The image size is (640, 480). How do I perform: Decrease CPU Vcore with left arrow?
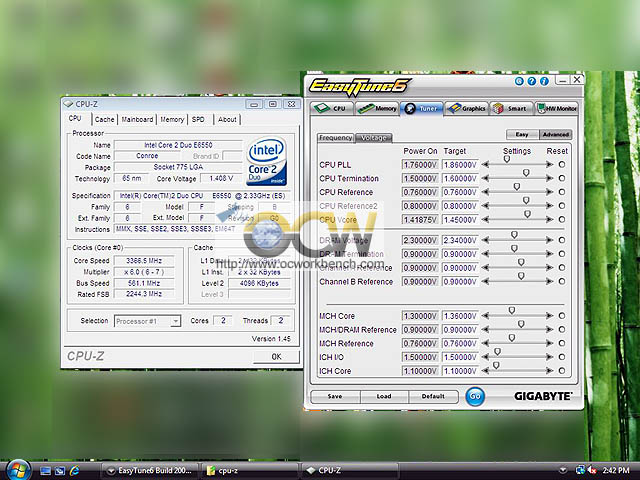(x=485, y=220)
